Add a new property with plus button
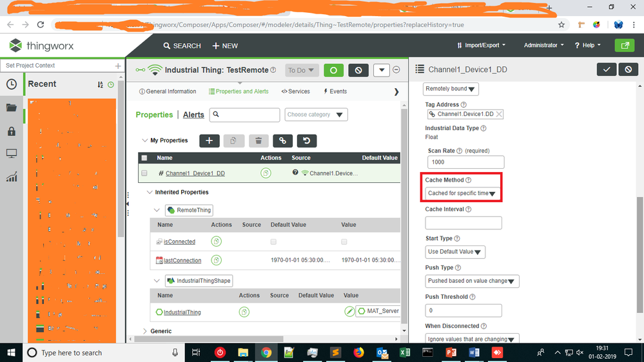 [210, 141]
